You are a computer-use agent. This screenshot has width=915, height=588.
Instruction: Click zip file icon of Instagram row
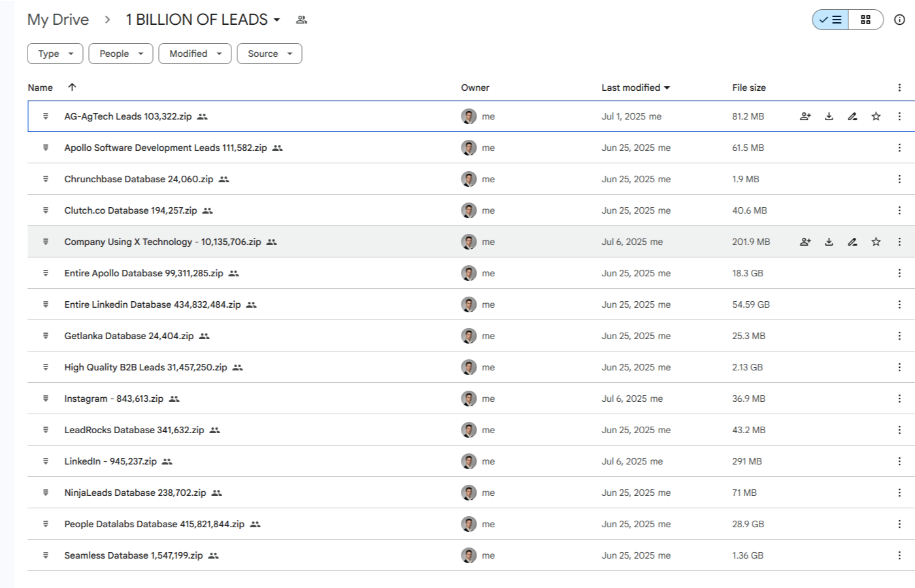coord(46,399)
